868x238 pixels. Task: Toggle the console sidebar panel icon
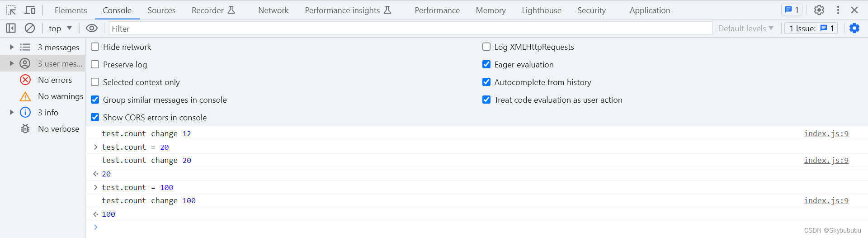[x=11, y=29]
